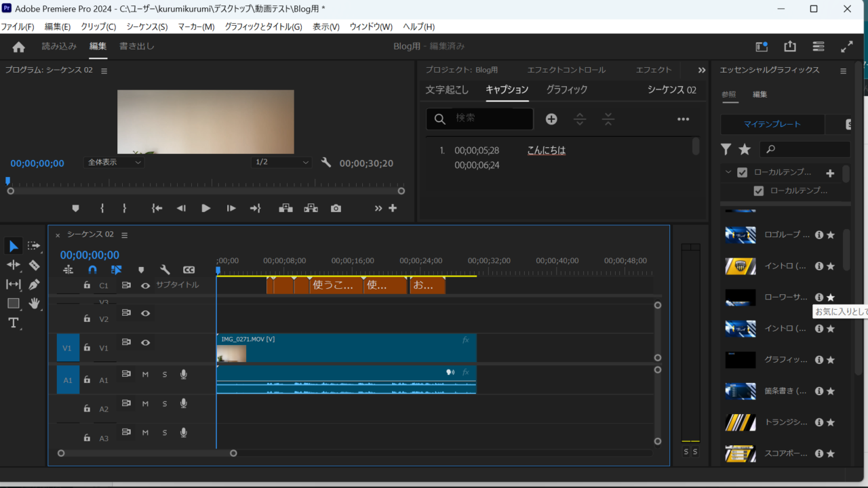Viewport: 868px width, 488px height.
Task: Open Program monitor settings wrench
Action: [325, 163]
